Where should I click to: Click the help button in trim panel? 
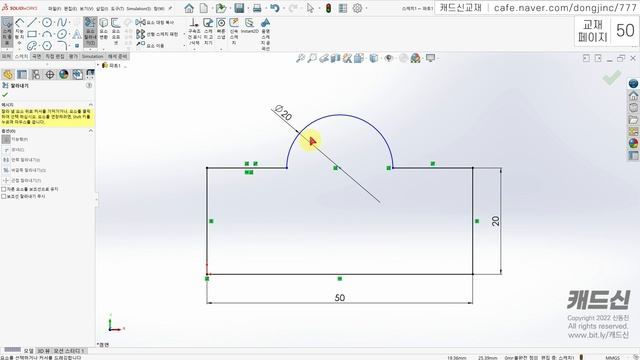(89, 85)
